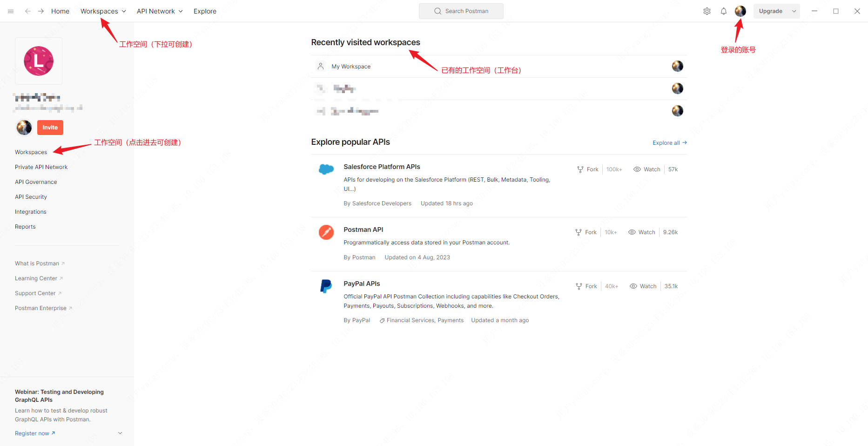Open the Postman Enterprise link
Screen dimensions: 868x446
(x=43, y=308)
